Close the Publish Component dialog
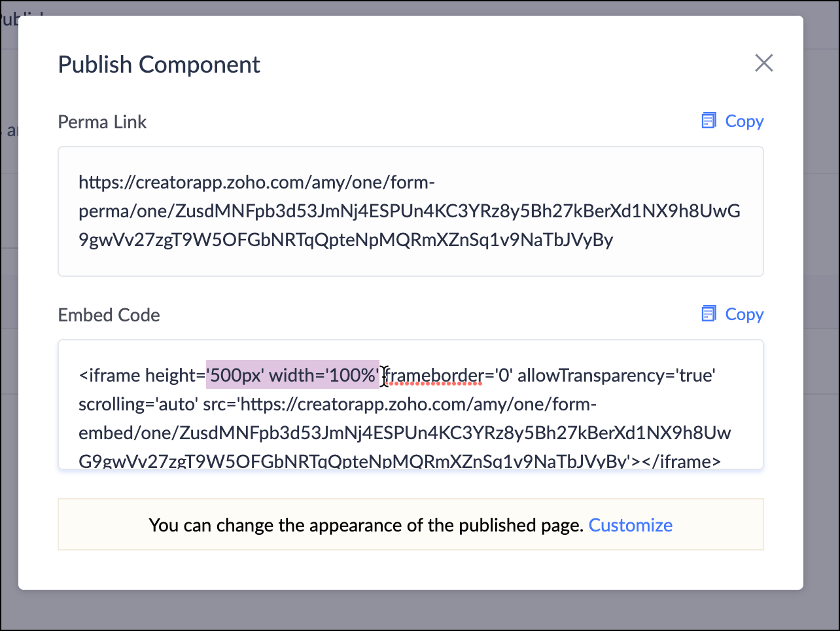The width and height of the screenshot is (840, 631). [764, 63]
